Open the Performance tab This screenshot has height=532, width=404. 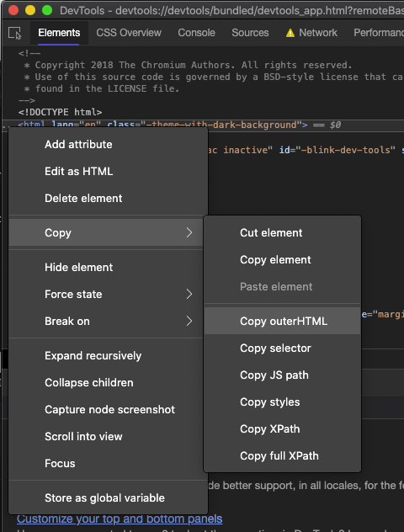(379, 33)
